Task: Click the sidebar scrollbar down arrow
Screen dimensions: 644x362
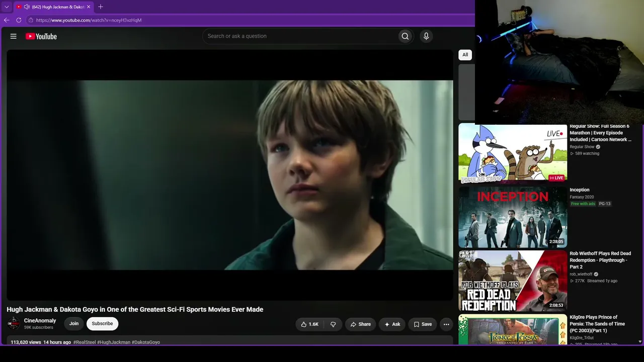Action: click(640, 342)
